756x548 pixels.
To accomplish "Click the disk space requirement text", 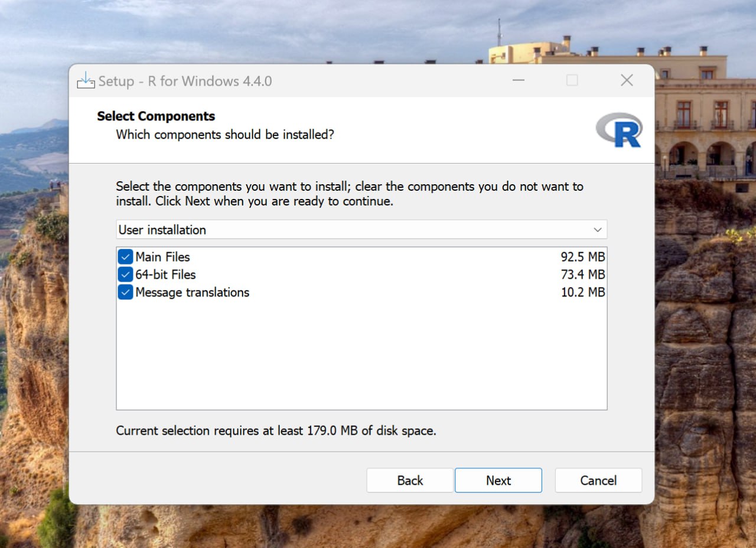I will click(x=276, y=430).
